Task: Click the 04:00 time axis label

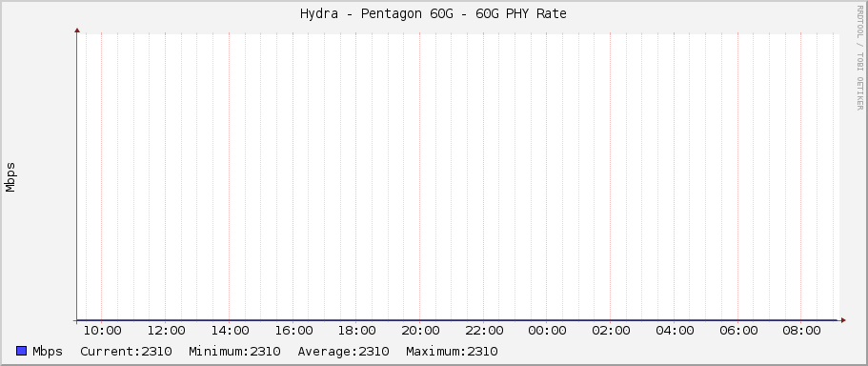Action: click(x=675, y=331)
